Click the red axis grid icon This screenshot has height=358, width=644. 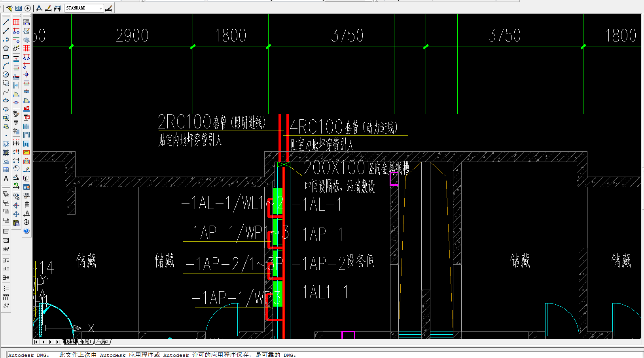tap(16, 22)
